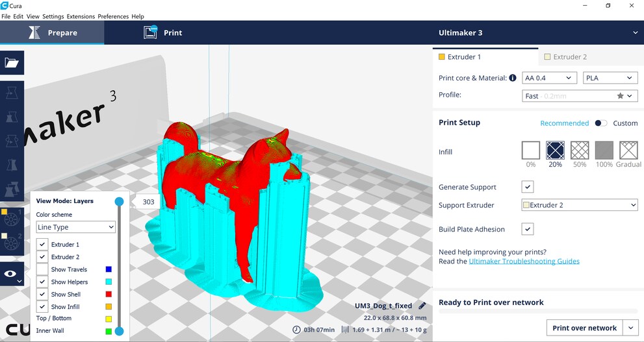Select the Mirror tool in sidebar
644x342 pixels.
coord(12,165)
